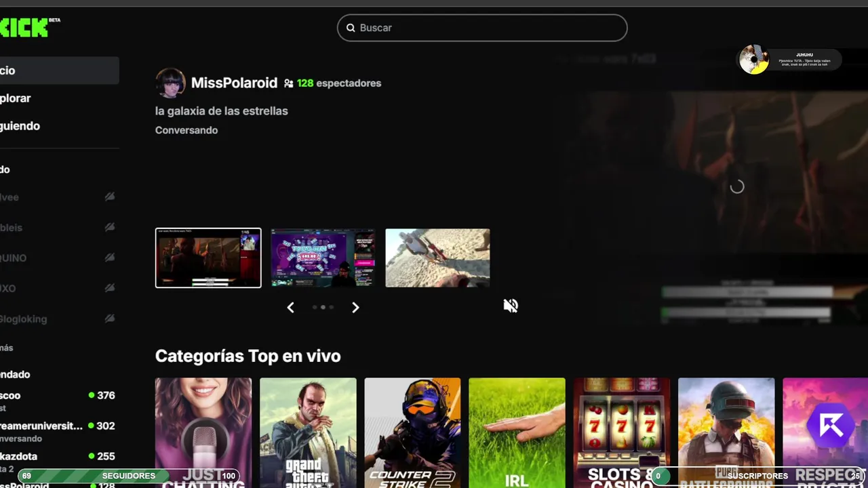This screenshot has width=868, height=488.
Task: Select the Siguiendo sidebar item
Action: pyautogui.click(x=60, y=126)
